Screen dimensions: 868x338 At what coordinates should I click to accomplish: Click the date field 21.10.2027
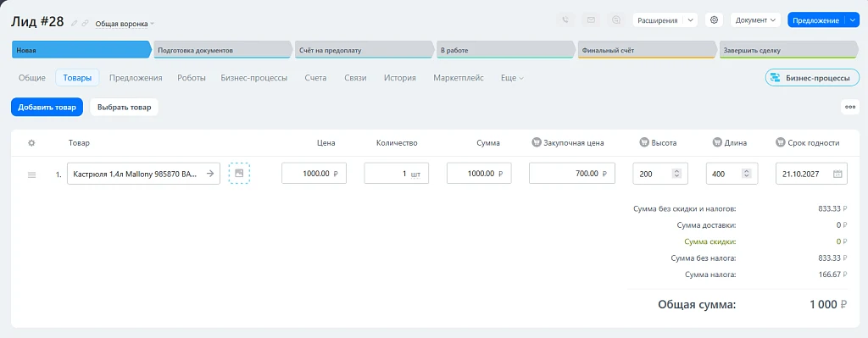(811, 173)
